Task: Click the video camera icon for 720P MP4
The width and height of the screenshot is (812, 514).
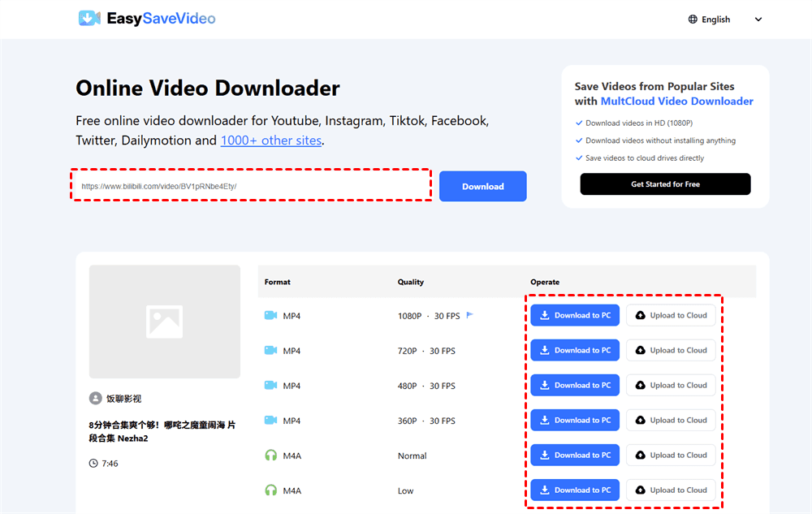Action: pos(271,351)
